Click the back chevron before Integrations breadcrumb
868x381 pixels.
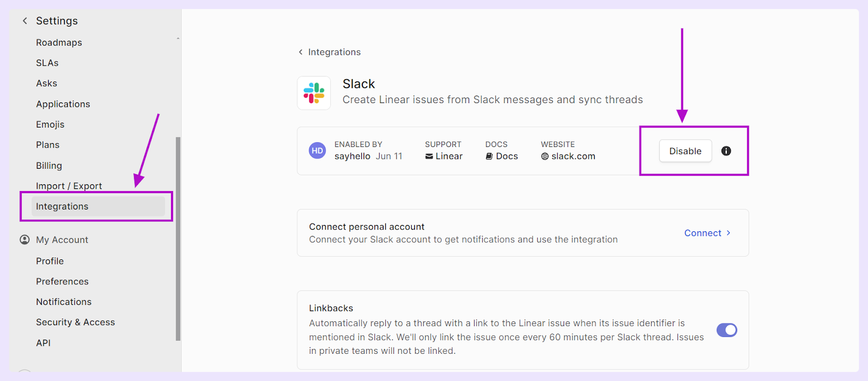[301, 52]
